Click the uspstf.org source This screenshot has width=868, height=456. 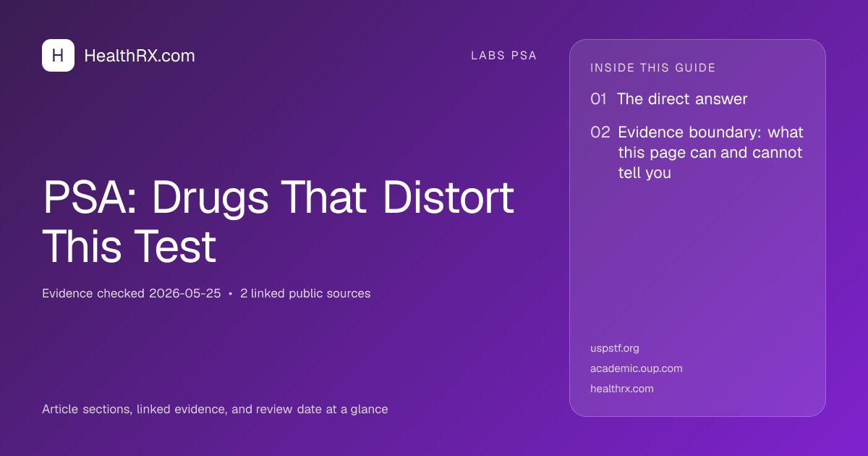click(x=615, y=348)
